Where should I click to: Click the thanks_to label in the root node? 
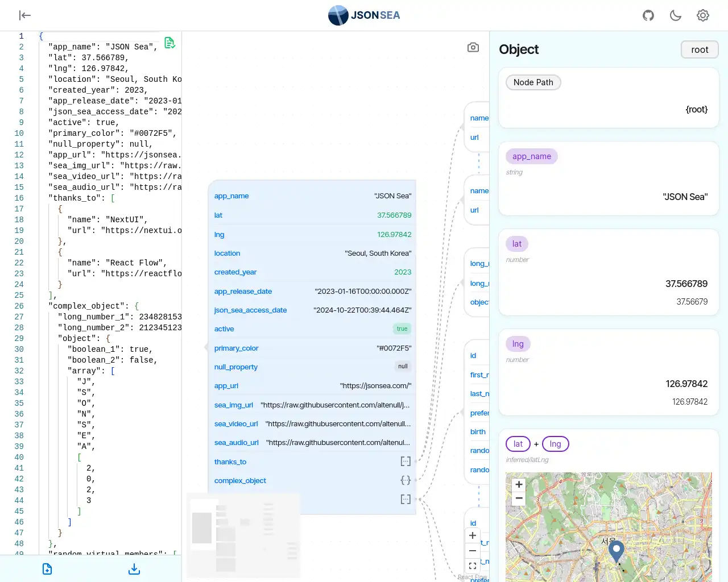(230, 462)
